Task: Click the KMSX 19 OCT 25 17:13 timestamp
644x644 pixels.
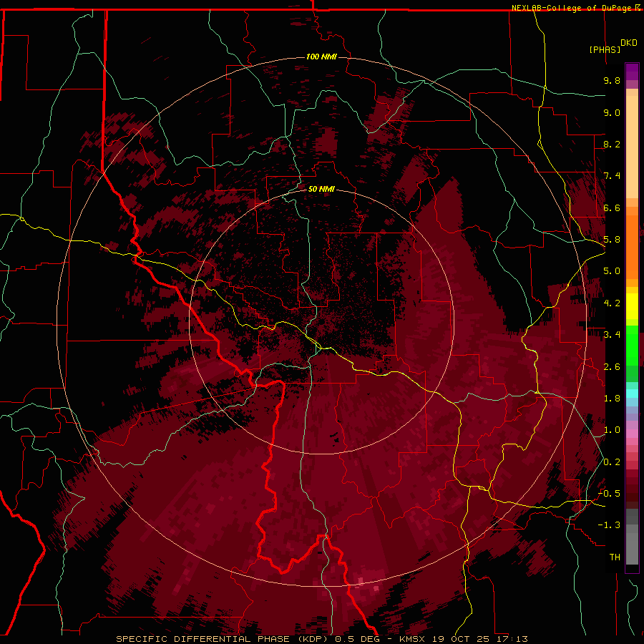Action: click(463, 639)
